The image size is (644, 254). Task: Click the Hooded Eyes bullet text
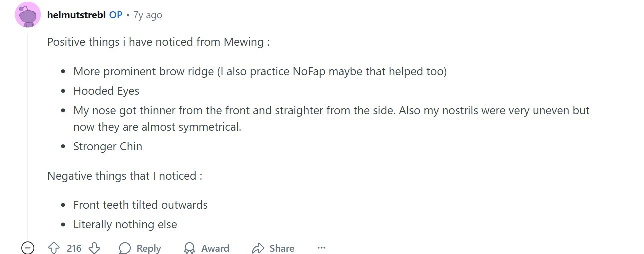coord(106,91)
